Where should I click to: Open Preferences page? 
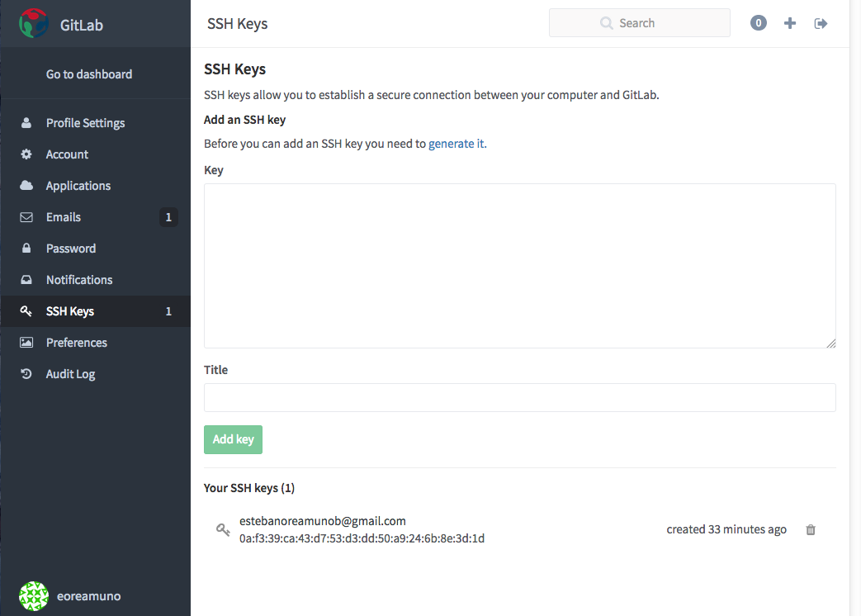(x=77, y=343)
